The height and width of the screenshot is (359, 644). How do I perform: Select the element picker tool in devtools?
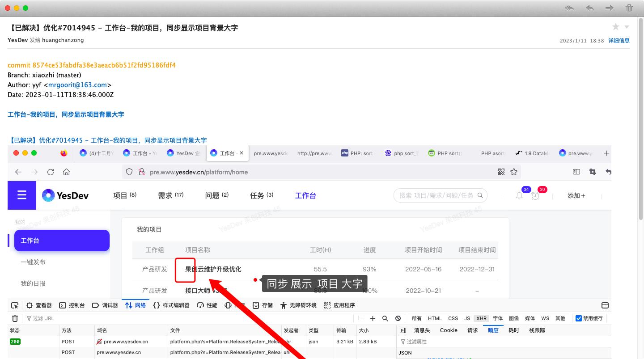coord(15,305)
